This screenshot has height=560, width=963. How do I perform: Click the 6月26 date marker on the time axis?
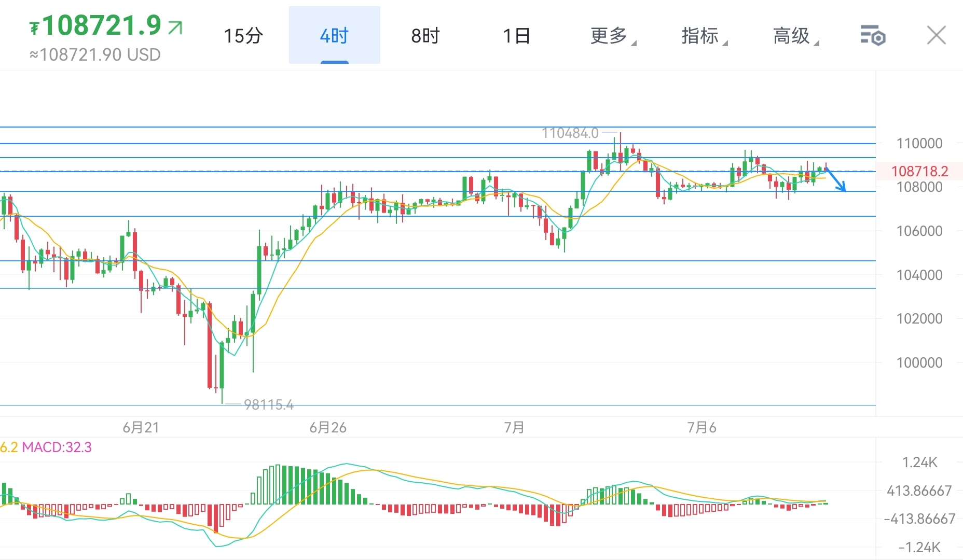click(327, 428)
